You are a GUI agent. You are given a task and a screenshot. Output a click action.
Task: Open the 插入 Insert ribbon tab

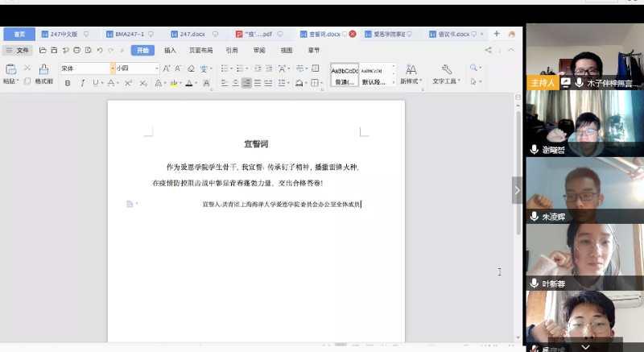click(x=170, y=50)
